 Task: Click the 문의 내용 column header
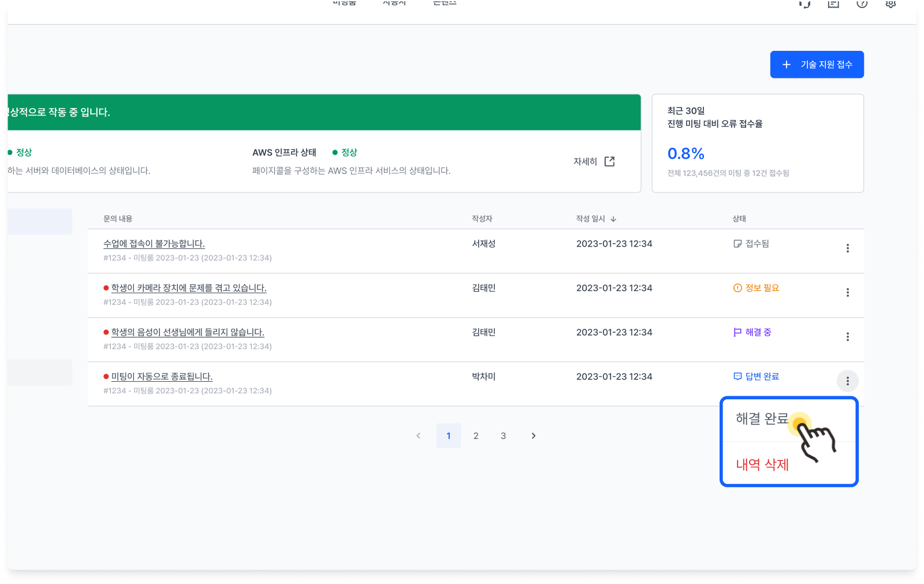coord(118,219)
